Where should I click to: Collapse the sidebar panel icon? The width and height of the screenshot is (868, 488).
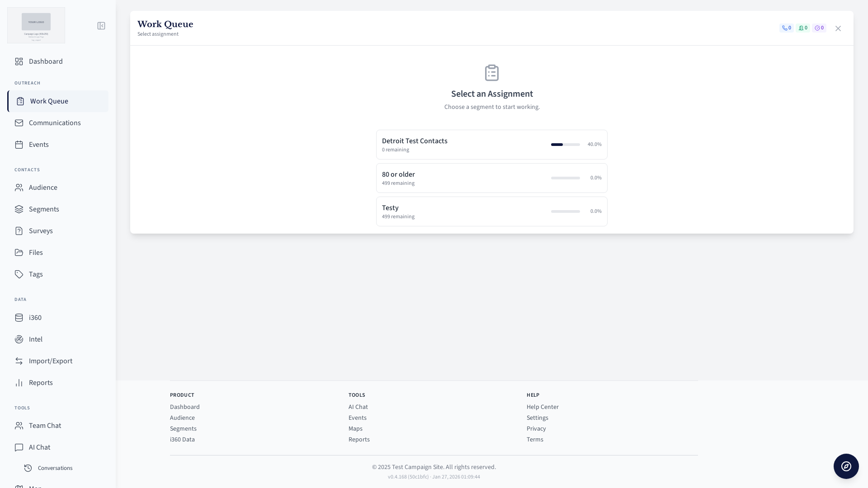click(x=101, y=26)
